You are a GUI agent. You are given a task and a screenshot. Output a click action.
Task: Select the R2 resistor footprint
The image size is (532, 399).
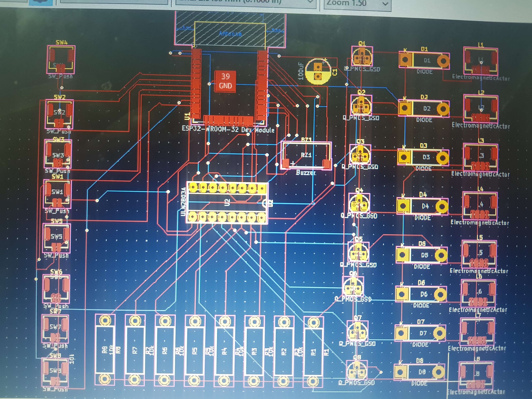(284, 352)
